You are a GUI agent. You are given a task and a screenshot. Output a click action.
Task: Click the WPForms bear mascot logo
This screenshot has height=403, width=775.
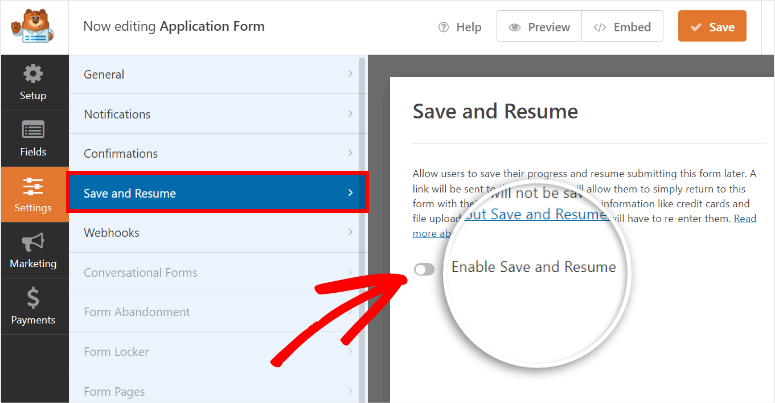(x=34, y=27)
